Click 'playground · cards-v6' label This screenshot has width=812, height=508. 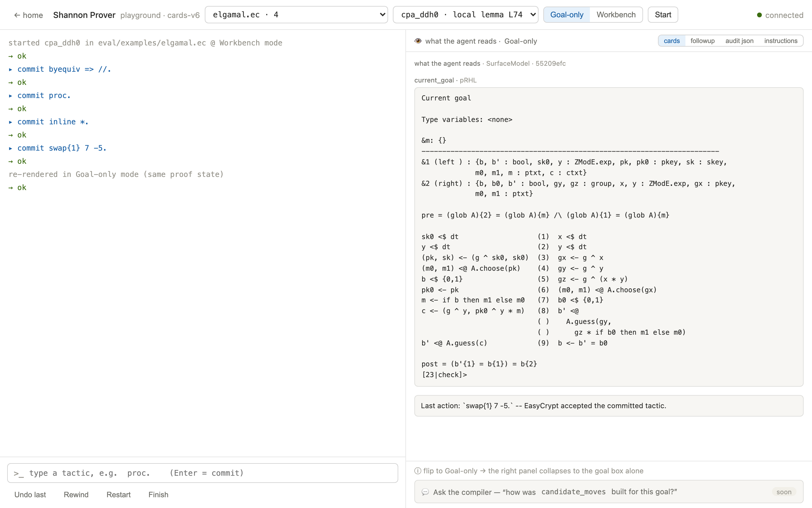coord(160,15)
